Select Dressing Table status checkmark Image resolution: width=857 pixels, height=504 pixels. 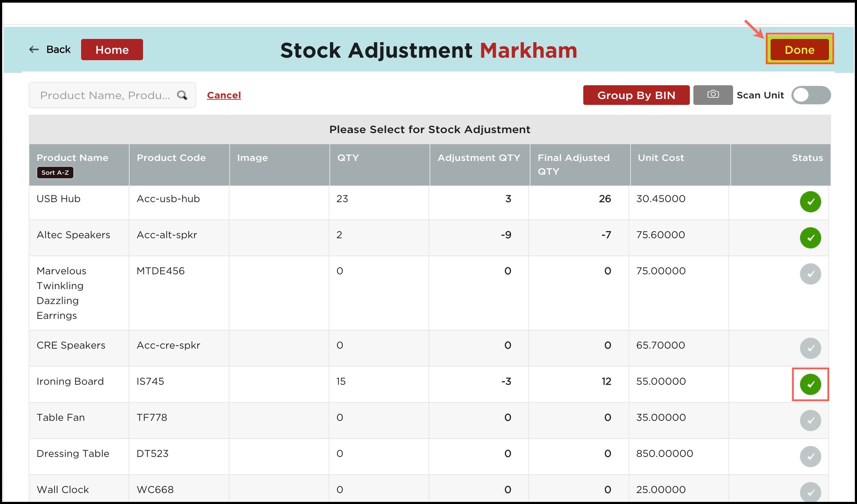tap(810, 457)
